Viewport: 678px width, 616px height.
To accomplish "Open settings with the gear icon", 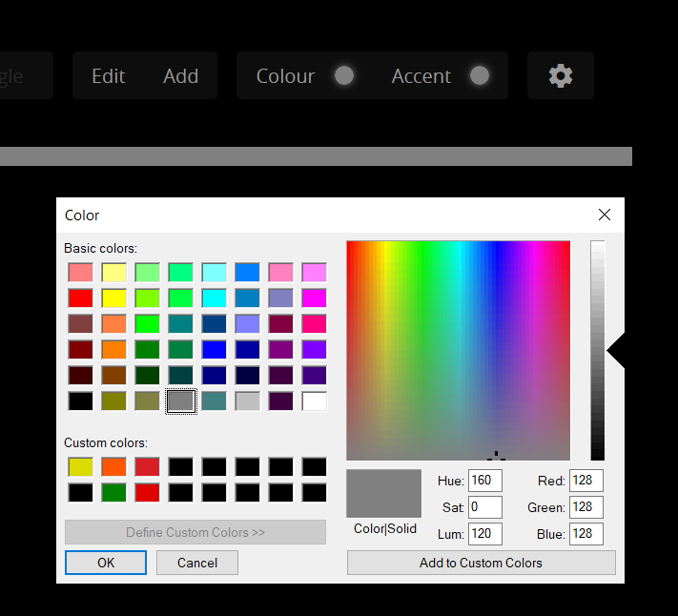I will point(561,75).
